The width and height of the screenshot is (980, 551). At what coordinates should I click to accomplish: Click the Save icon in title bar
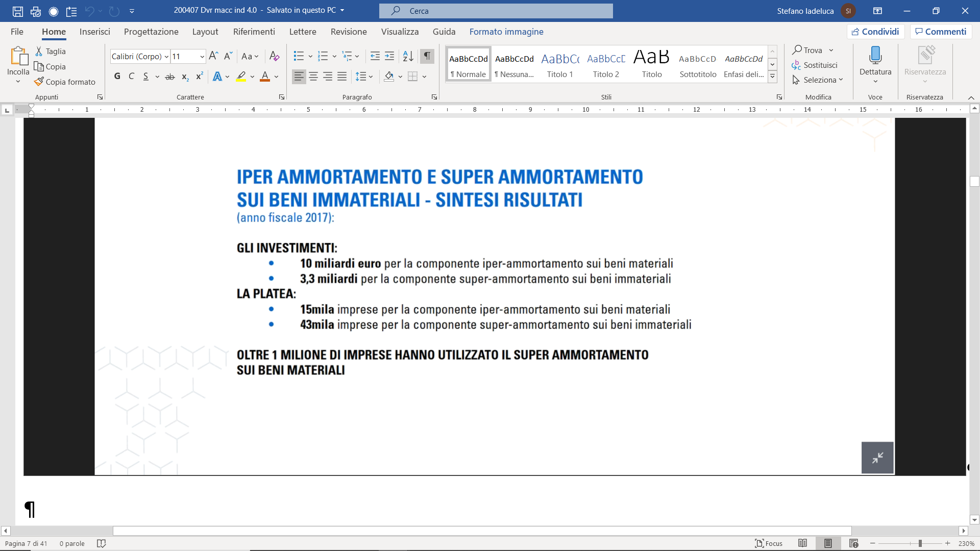18,11
